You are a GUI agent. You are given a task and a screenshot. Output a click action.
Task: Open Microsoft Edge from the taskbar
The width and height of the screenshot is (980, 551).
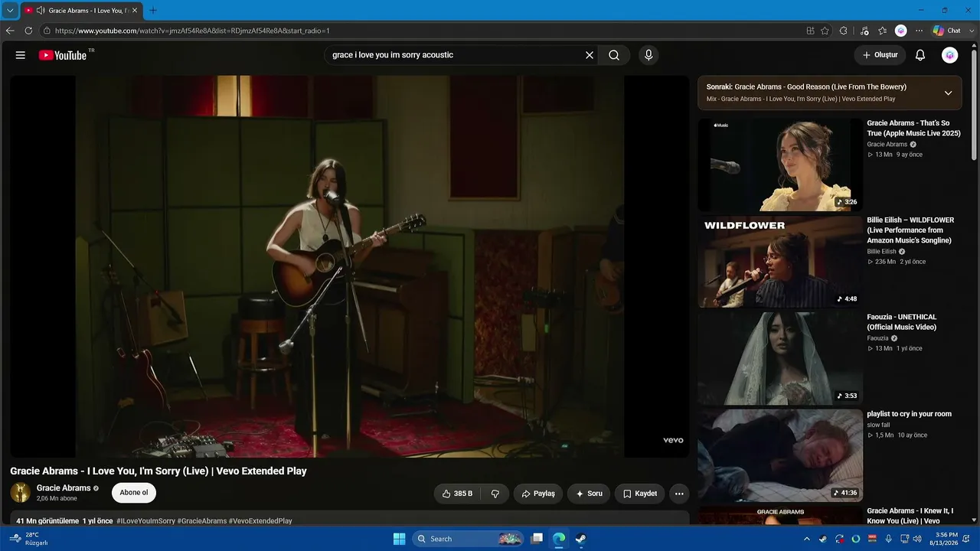pyautogui.click(x=559, y=539)
